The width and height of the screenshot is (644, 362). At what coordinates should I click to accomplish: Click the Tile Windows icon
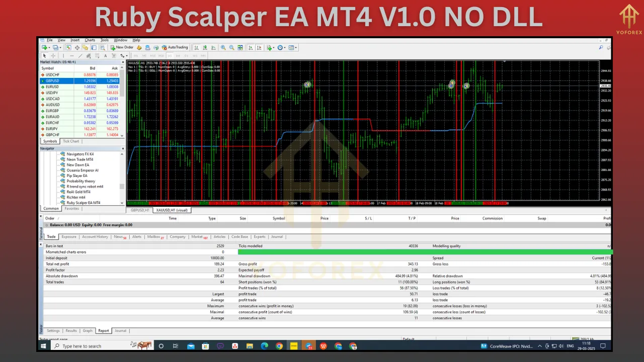click(x=240, y=47)
